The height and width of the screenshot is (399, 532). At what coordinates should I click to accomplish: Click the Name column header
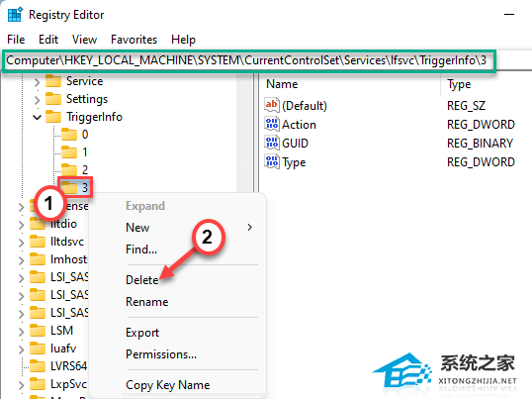click(x=282, y=84)
